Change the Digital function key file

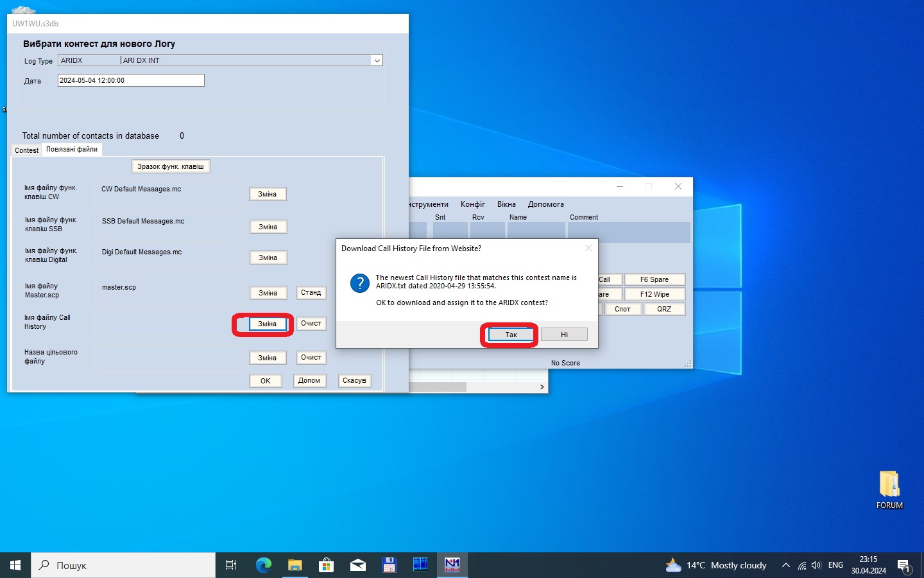click(268, 258)
